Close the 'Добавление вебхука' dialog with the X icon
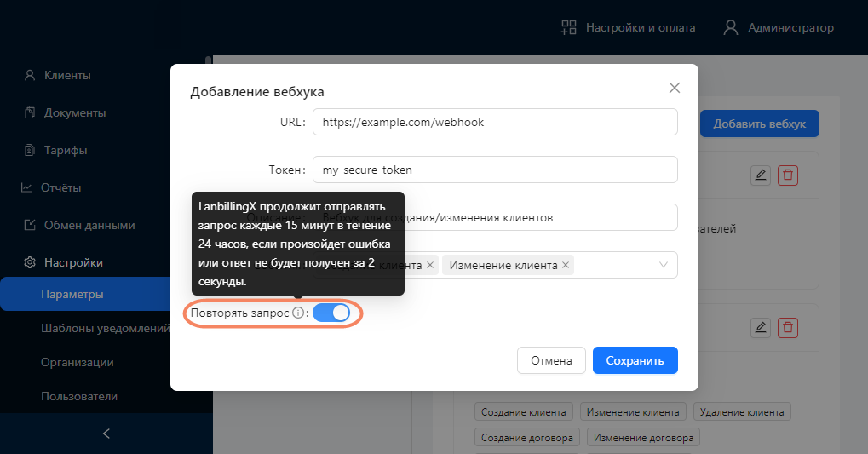This screenshot has height=454, width=868. [x=675, y=88]
